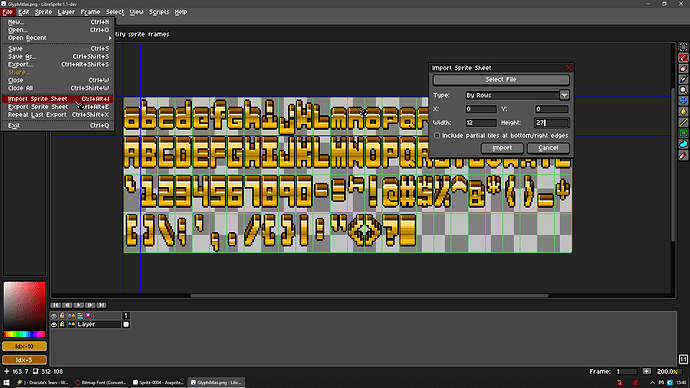Choose Import Sprite Sheet menu item
The height and width of the screenshot is (388, 690).
tap(58, 99)
